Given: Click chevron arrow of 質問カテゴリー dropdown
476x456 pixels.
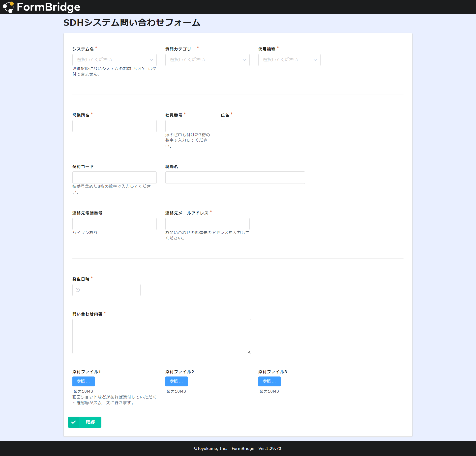Looking at the screenshot, I should (244, 60).
